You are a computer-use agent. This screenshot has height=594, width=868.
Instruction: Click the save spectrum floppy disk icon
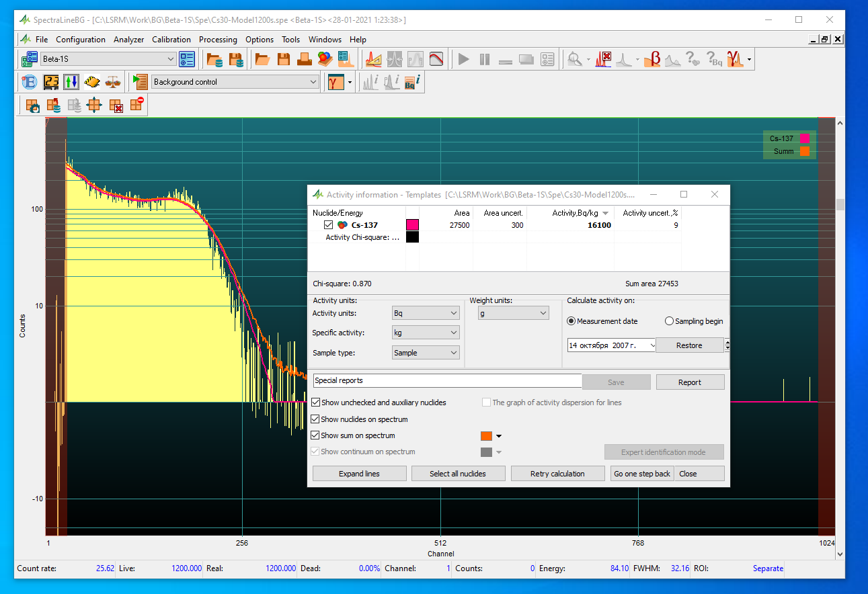tap(284, 60)
